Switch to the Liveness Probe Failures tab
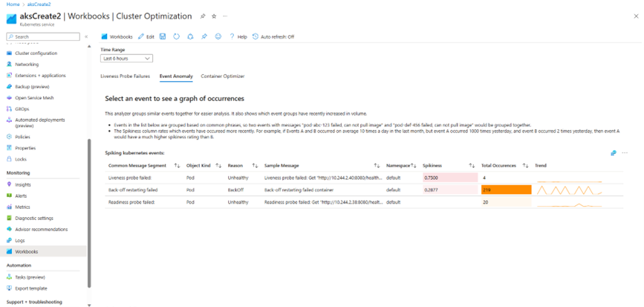 click(x=125, y=76)
